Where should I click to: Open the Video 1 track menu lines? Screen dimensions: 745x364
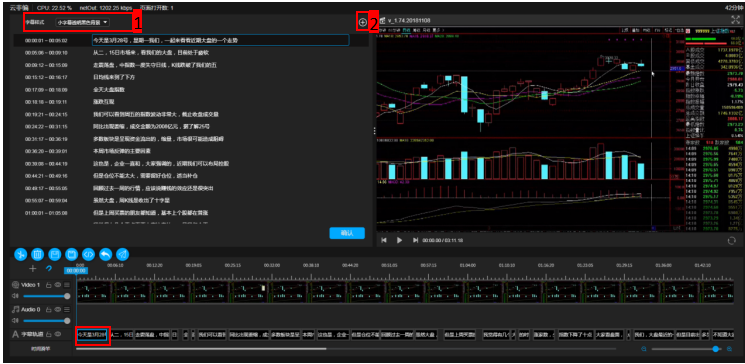[x=67, y=285]
